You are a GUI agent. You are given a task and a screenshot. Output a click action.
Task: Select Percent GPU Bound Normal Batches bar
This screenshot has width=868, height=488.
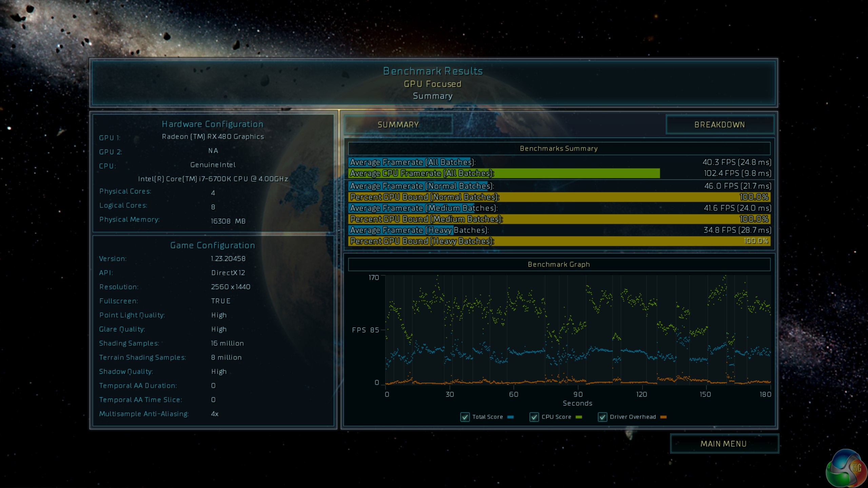pos(559,197)
